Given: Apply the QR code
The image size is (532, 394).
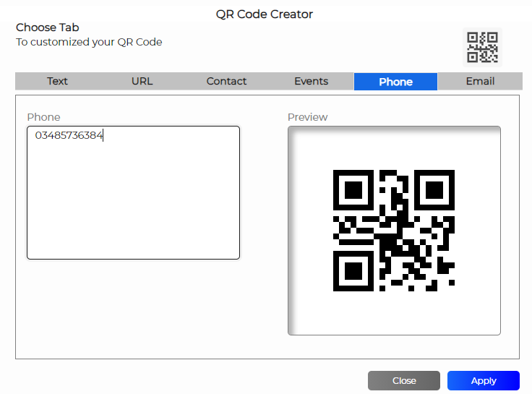Looking at the screenshot, I should [484, 380].
